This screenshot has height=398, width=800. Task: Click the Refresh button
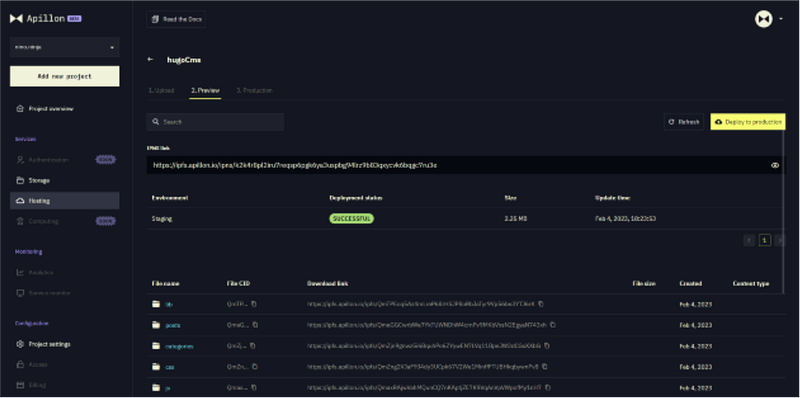(x=684, y=122)
